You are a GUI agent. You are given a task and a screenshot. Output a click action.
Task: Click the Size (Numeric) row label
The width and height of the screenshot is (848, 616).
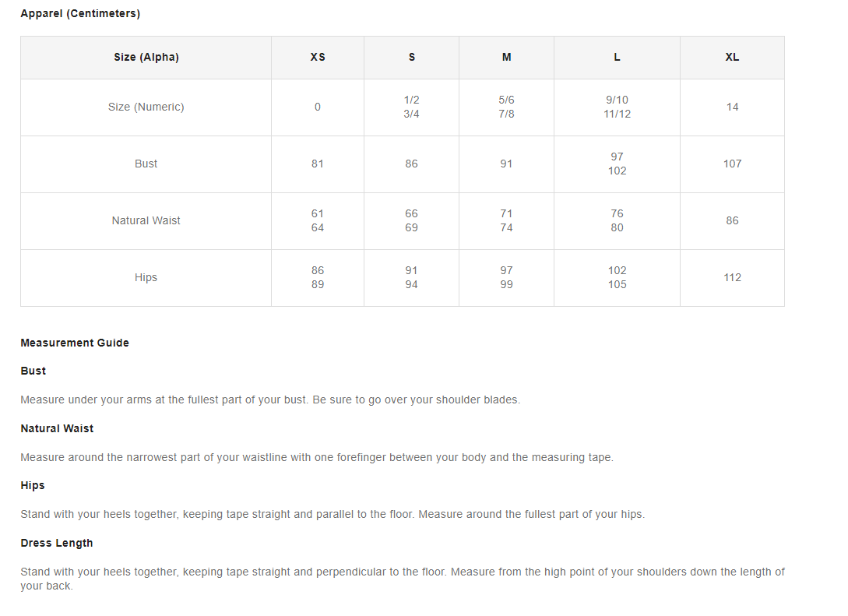146,107
